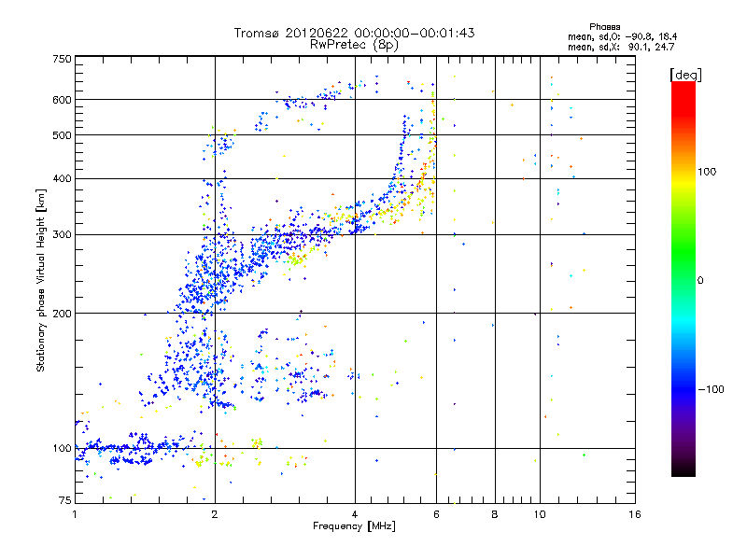Click the colorbar tick label '-100'
The height and width of the screenshot is (560, 747).
pyautogui.click(x=712, y=389)
